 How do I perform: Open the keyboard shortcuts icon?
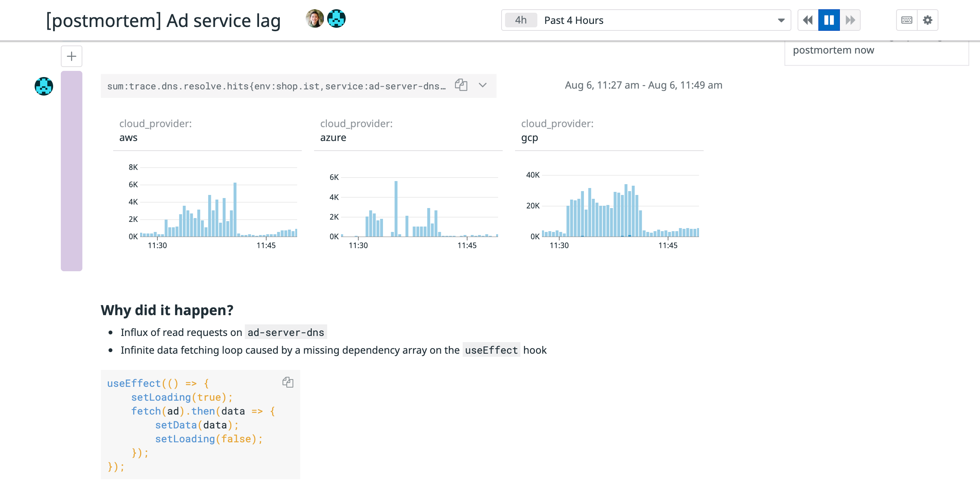(906, 20)
